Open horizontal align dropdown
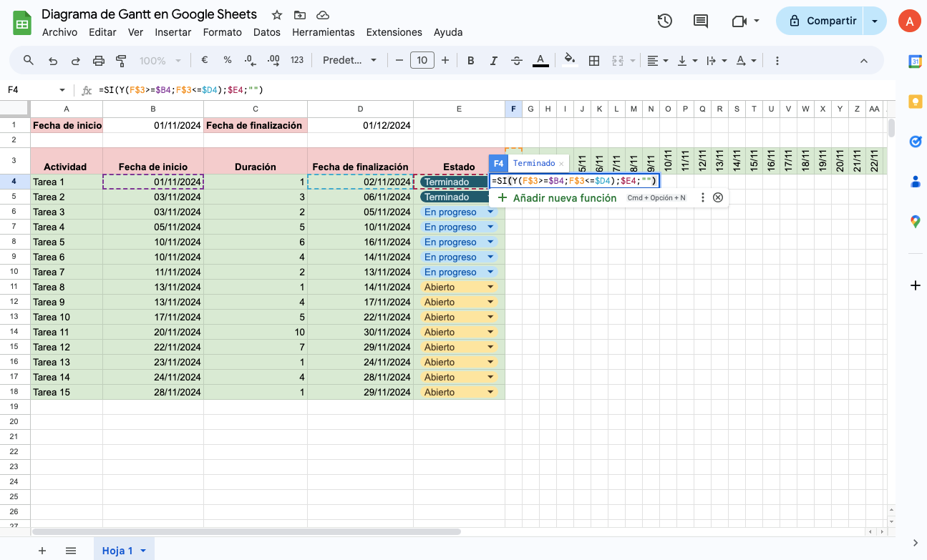This screenshot has width=927, height=560. pyautogui.click(x=657, y=61)
